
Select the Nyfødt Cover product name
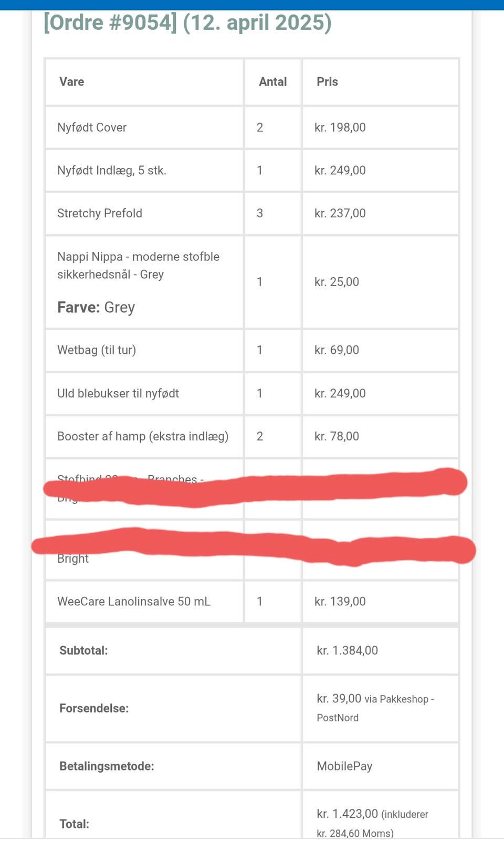(x=92, y=128)
